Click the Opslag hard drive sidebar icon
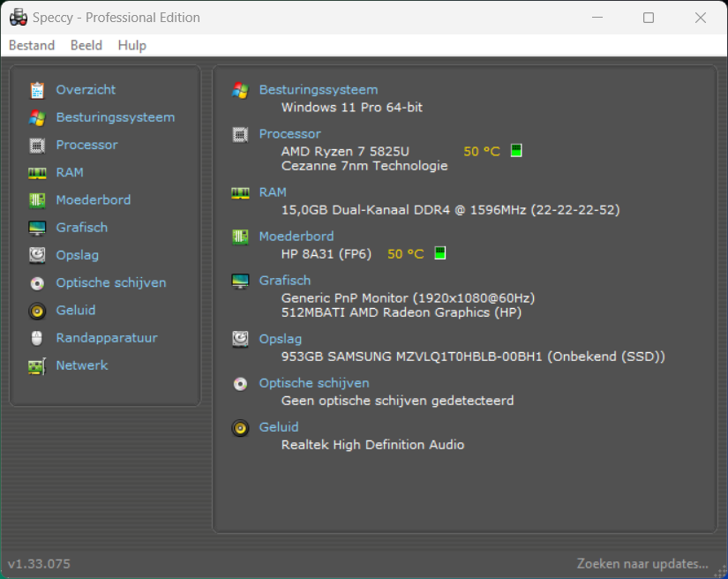728x579 pixels. (x=37, y=255)
